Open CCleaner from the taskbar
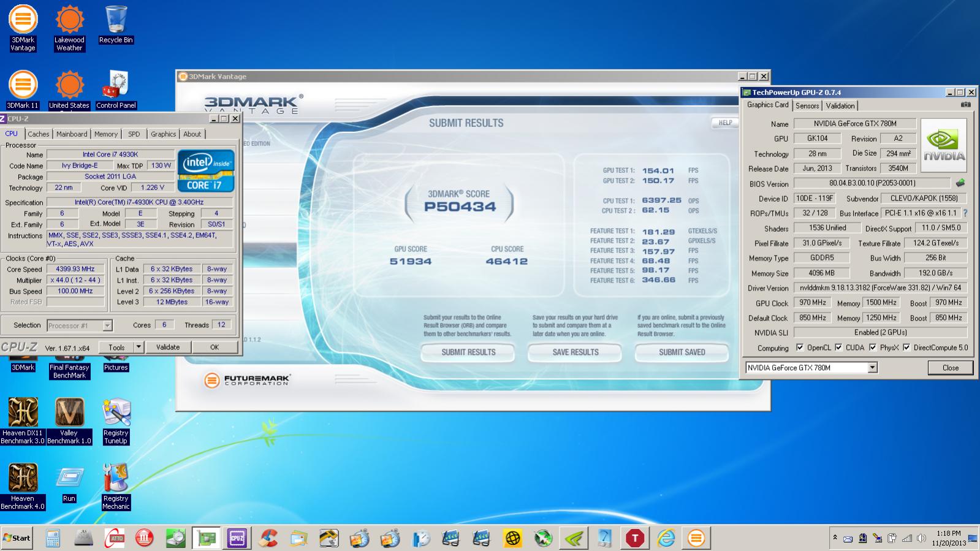 tap(267, 538)
